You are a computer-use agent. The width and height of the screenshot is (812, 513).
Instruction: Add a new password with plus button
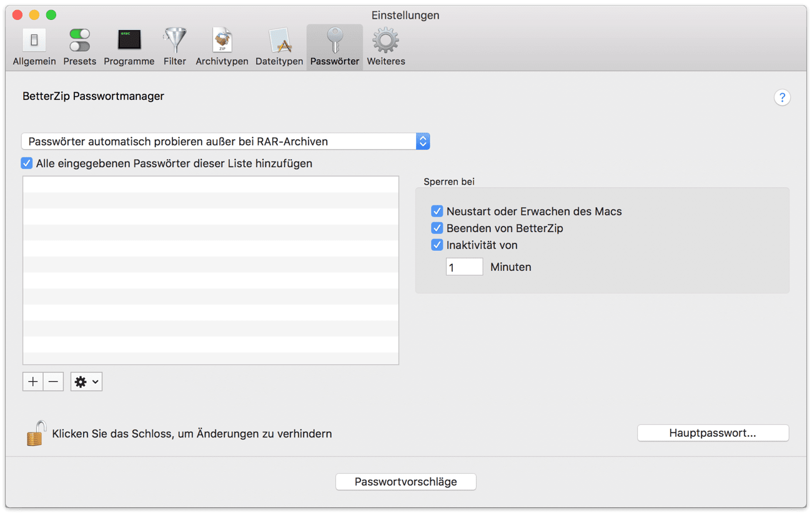(x=33, y=382)
